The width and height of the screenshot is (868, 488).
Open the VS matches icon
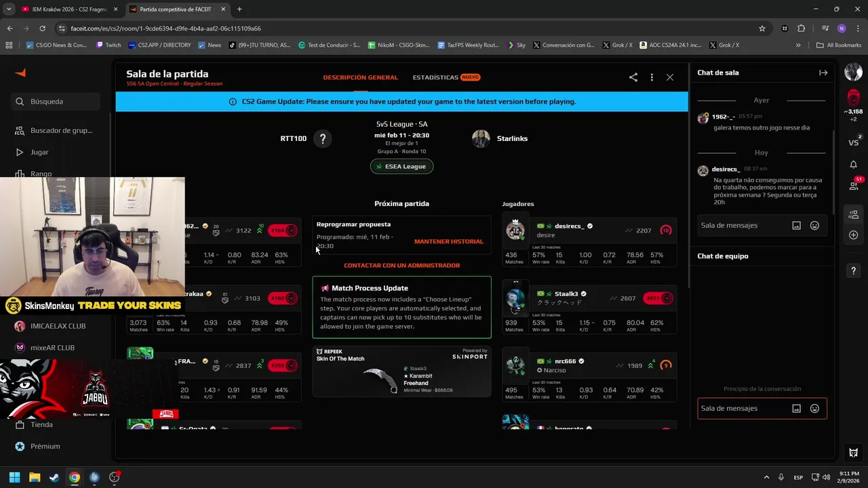pos(853,143)
